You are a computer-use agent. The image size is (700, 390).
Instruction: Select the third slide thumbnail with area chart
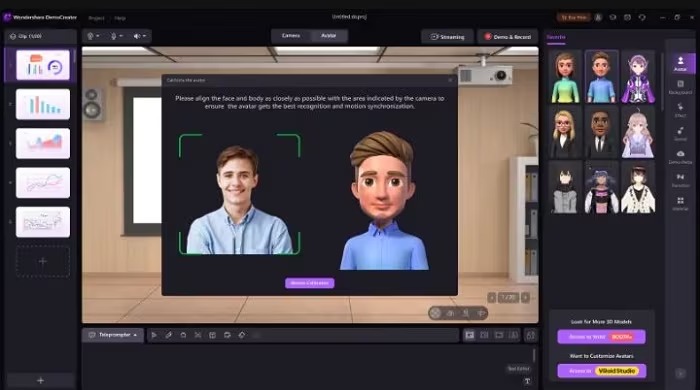click(x=43, y=144)
